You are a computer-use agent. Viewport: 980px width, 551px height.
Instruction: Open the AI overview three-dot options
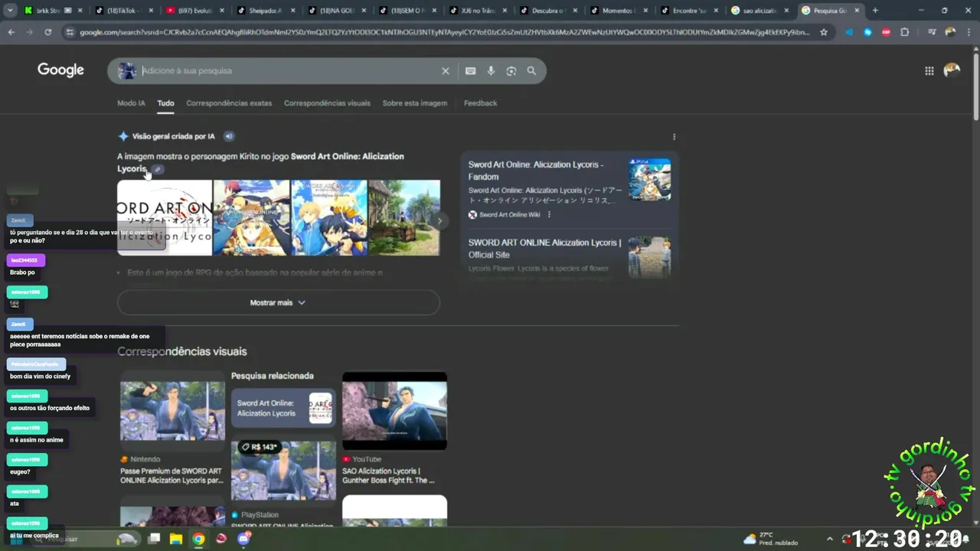pos(674,137)
